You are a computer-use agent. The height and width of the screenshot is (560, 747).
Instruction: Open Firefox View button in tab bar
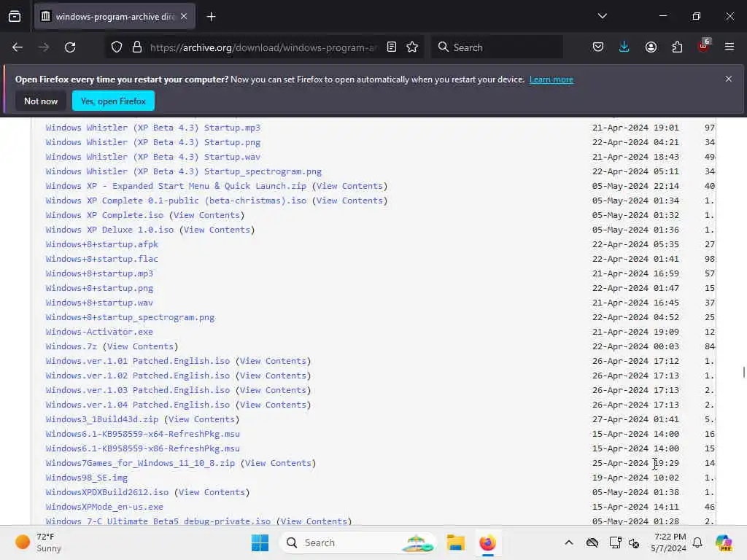15,17
